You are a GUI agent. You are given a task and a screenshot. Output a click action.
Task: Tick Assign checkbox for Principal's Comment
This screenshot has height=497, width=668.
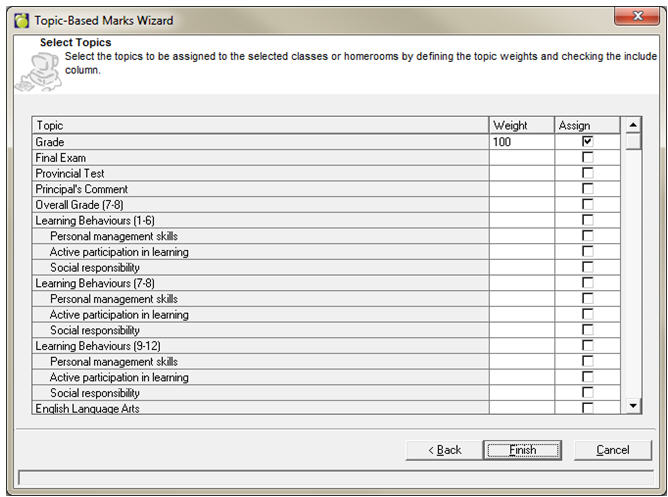pos(587,189)
